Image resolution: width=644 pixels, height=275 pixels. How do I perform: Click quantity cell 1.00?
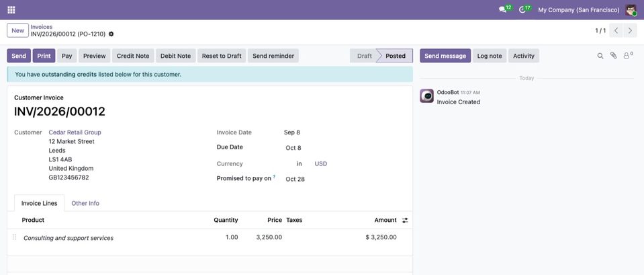click(232, 237)
